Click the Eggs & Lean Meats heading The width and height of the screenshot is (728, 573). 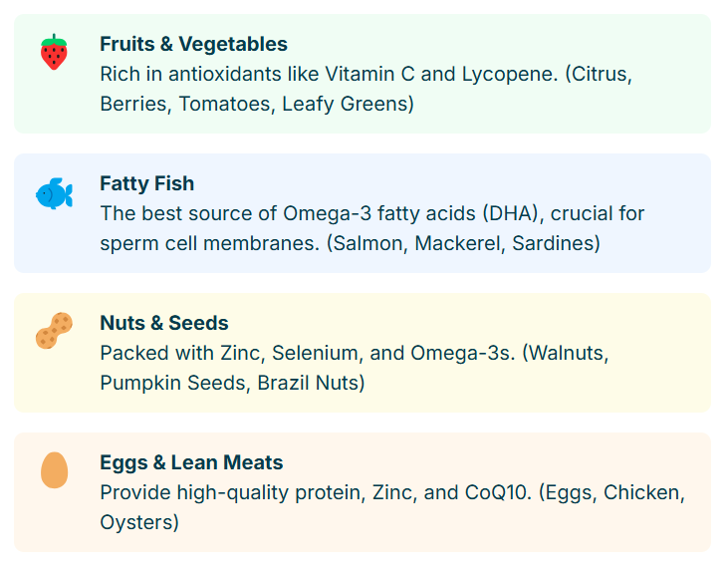pos(191,462)
